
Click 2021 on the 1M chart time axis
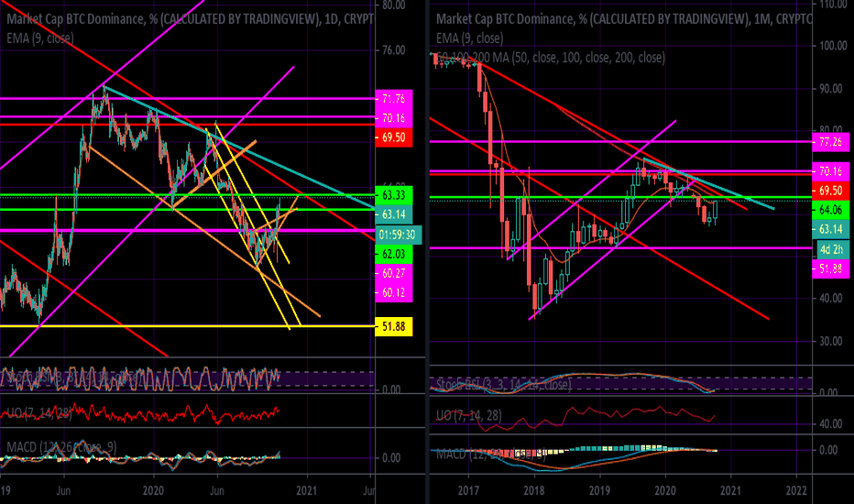click(x=730, y=491)
